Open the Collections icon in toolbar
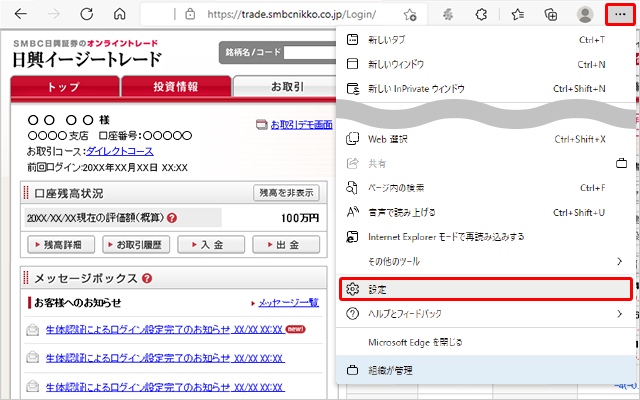640x400 pixels. [549, 15]
